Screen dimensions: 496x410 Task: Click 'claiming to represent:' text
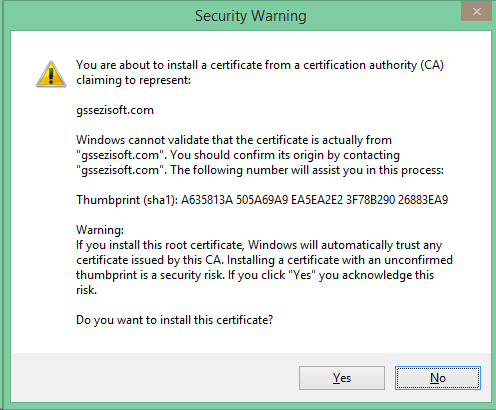[133, 80]
